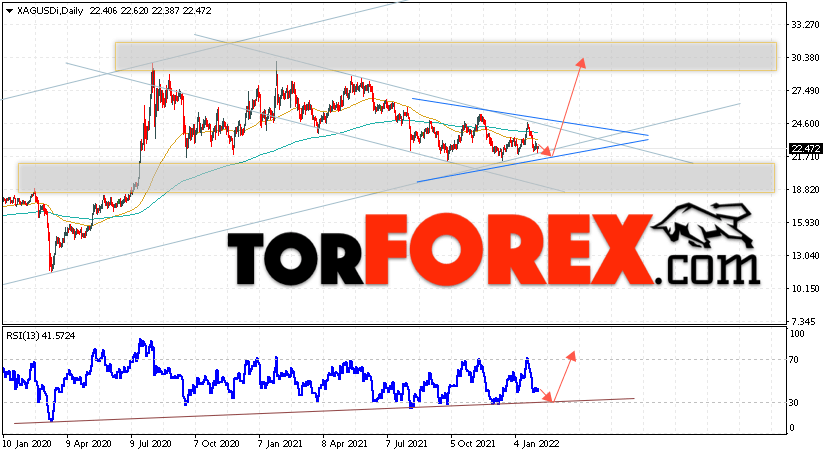Viewport: 827px width, 455px height.
Task: Click the 18.820 price axis value
Action: click(805, 189)
